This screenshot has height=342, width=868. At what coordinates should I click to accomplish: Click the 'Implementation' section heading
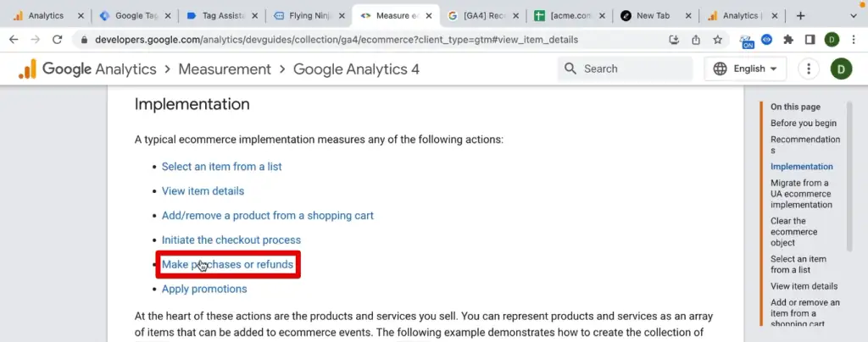[192, 104]
